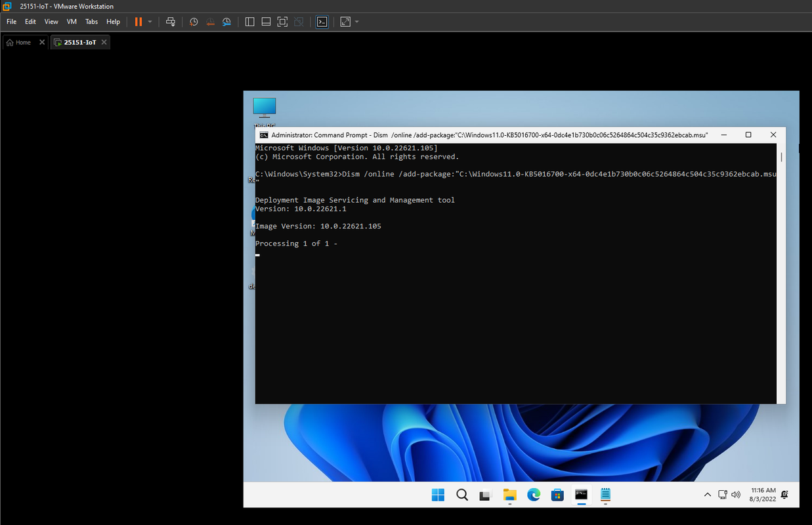Open This PC desktop icon
The image size is (812, 525).
(264, 112)
